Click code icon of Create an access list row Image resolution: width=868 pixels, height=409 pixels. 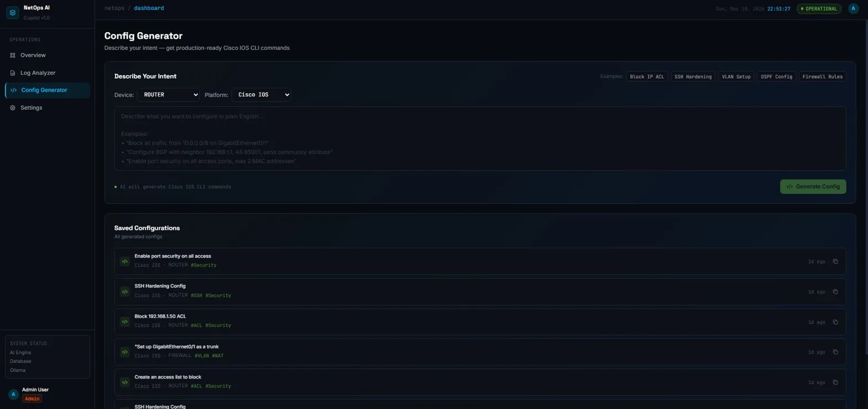(x=125, y=382)
